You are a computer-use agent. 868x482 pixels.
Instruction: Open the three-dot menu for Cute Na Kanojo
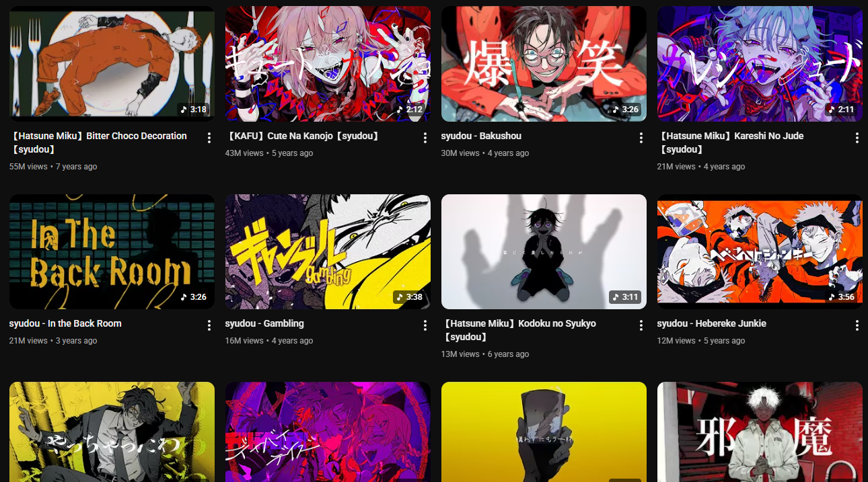[425, 138]
